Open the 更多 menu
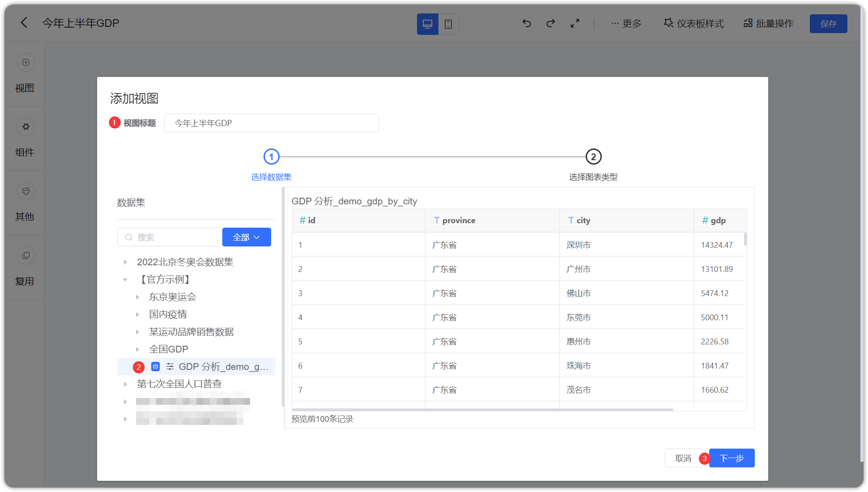The height and width of the screenshot is (492, 868). pos(626,23)
